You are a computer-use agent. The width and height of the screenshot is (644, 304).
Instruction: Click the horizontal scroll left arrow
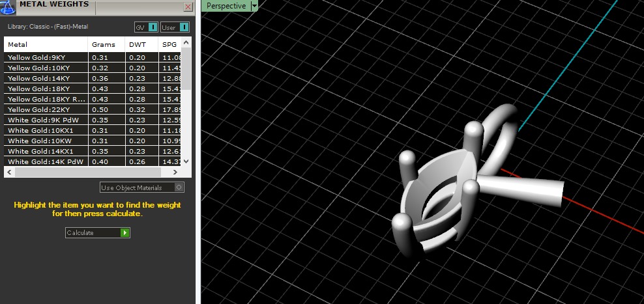point(9,173)
